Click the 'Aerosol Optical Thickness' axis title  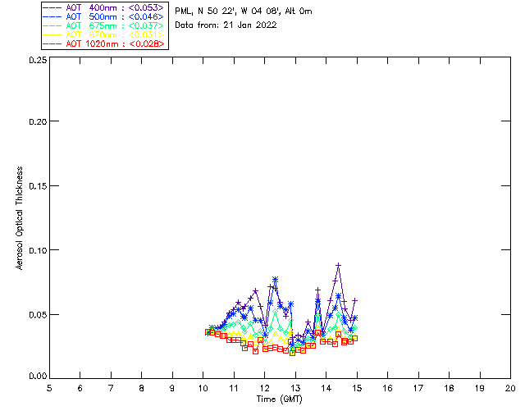point(20,218)
